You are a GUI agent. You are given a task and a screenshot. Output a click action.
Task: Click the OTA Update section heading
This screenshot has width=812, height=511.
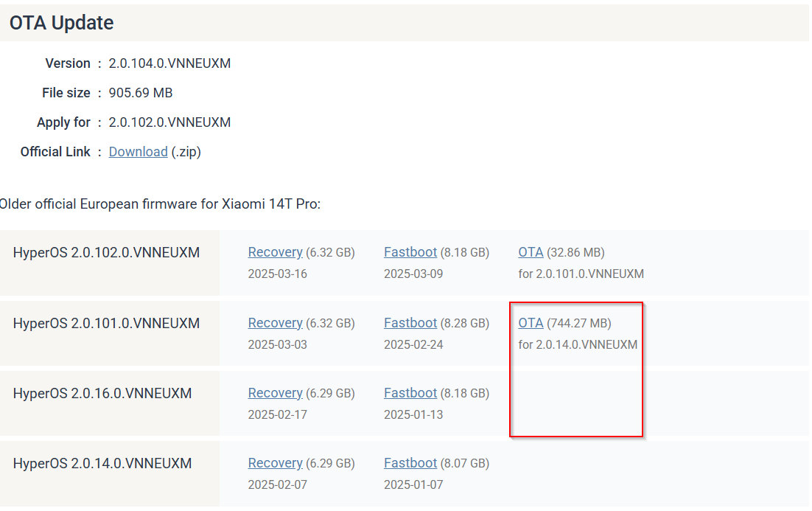tap(62, 23)
